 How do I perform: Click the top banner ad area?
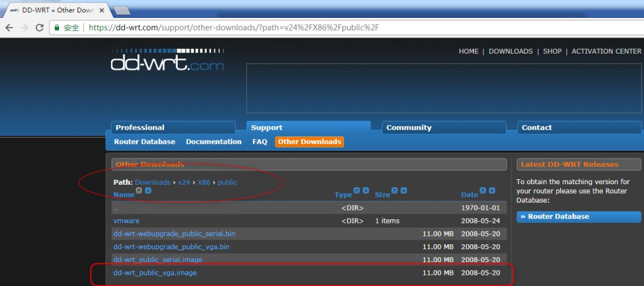pos(444,88)
